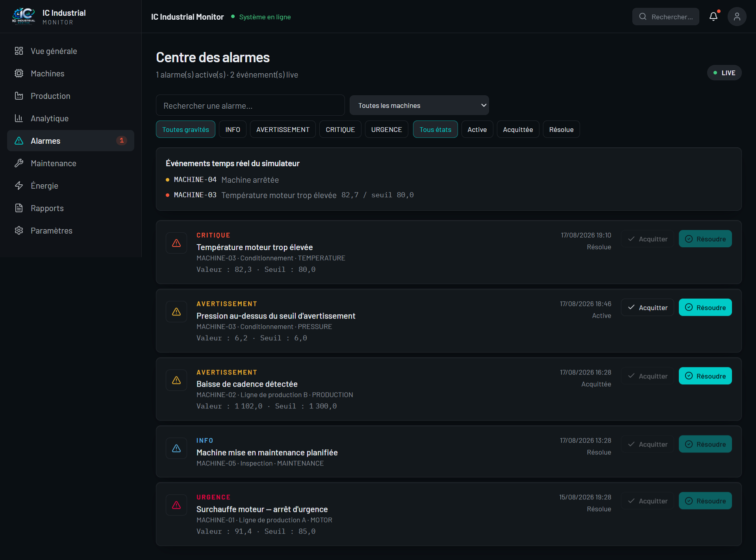756x560 pixels.
Task: Click the red triangle icon of Surchauffe moteur alarm
Action: (x=176, y=505)
